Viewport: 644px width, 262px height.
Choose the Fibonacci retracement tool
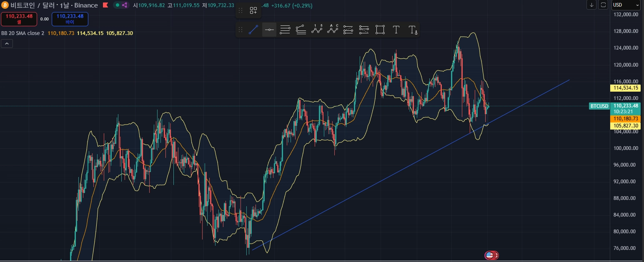(x=285, y=30)
